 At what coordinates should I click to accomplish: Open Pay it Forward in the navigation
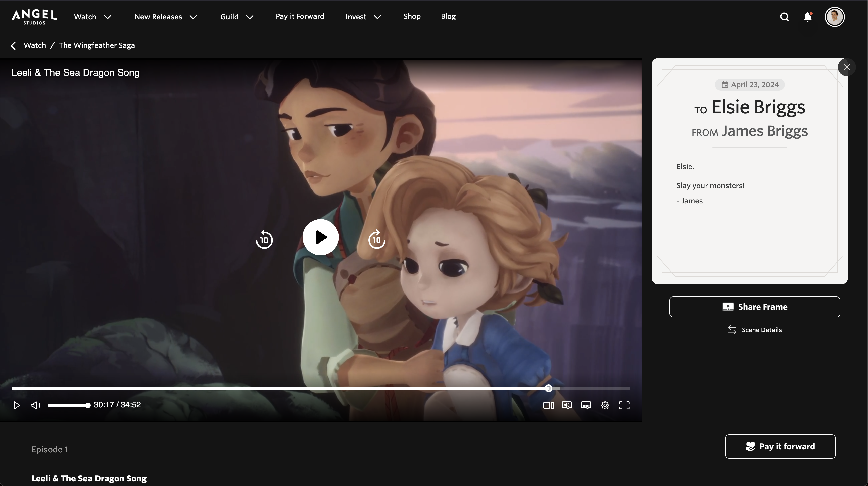300,17
